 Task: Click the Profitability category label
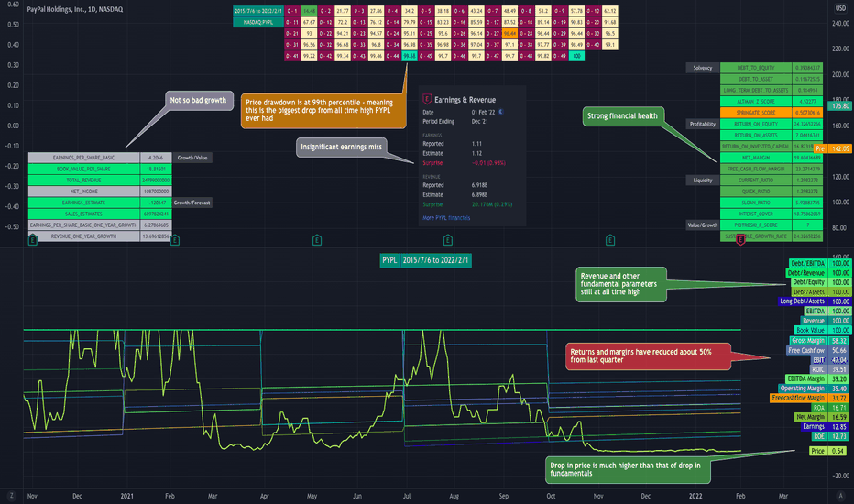pyautogui.click(x=703, y=124)
